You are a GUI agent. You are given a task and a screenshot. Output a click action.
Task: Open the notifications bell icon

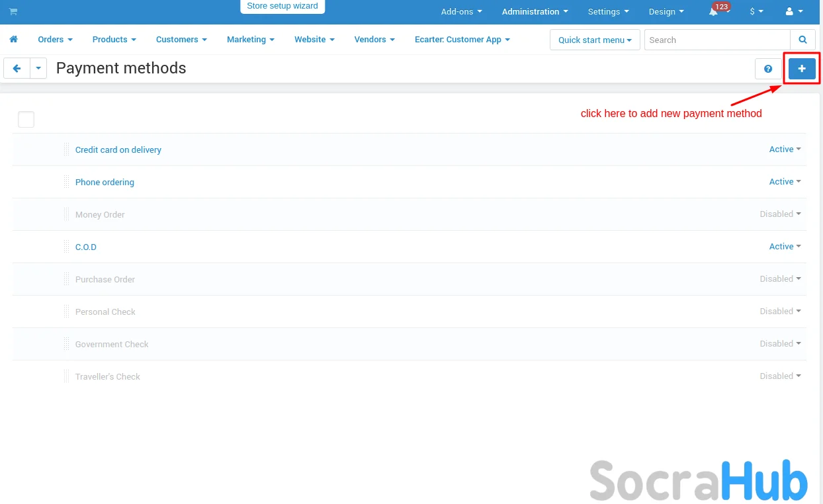[714, 12]
